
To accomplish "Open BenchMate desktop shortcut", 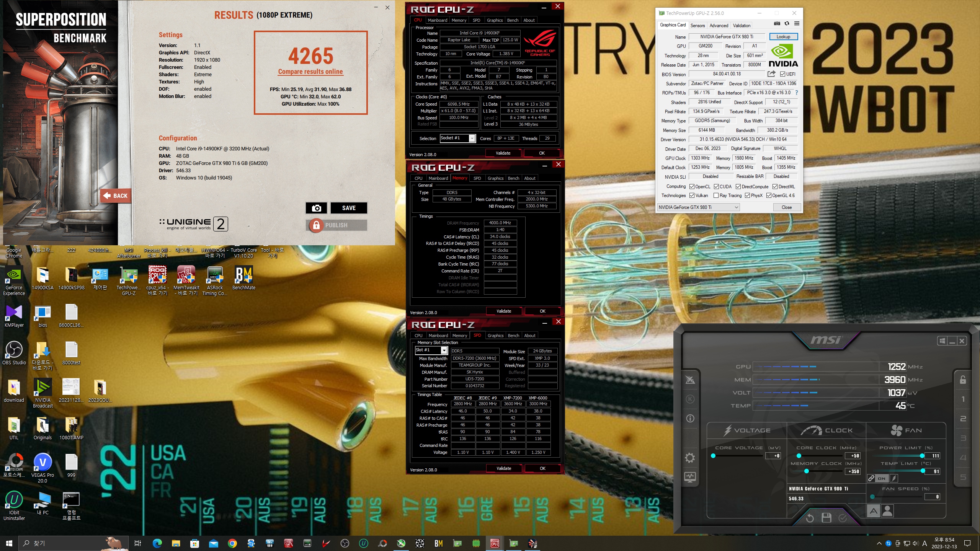I will [244, 278].
